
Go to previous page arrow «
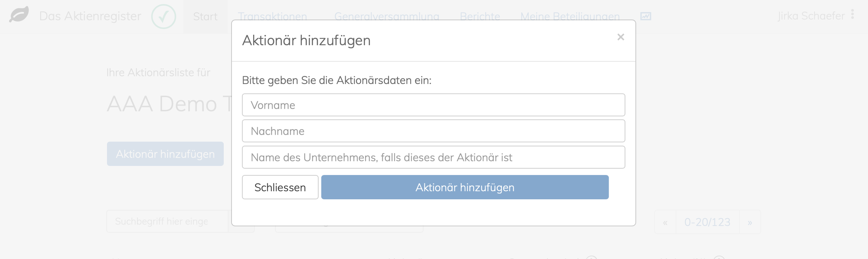665,222
